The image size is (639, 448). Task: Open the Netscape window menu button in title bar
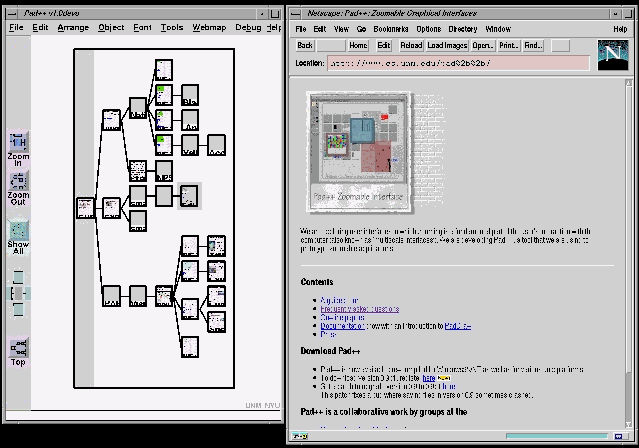[x=295, y=13]
